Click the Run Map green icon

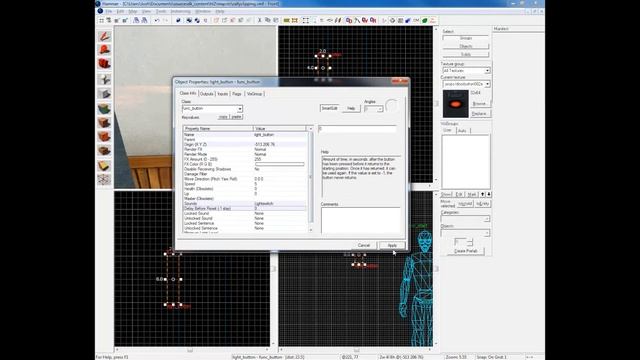pyautogui.click(x=424, y=20)
